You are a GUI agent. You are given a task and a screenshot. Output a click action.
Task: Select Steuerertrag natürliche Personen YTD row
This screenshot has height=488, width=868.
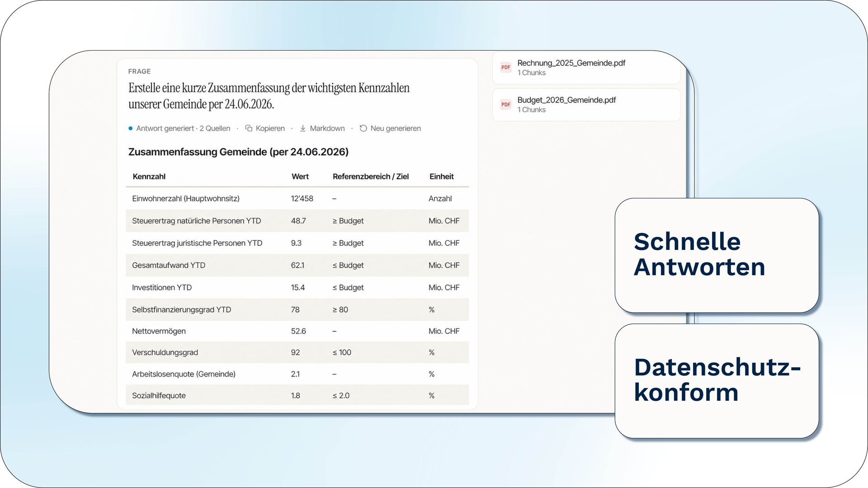point(297,221)
